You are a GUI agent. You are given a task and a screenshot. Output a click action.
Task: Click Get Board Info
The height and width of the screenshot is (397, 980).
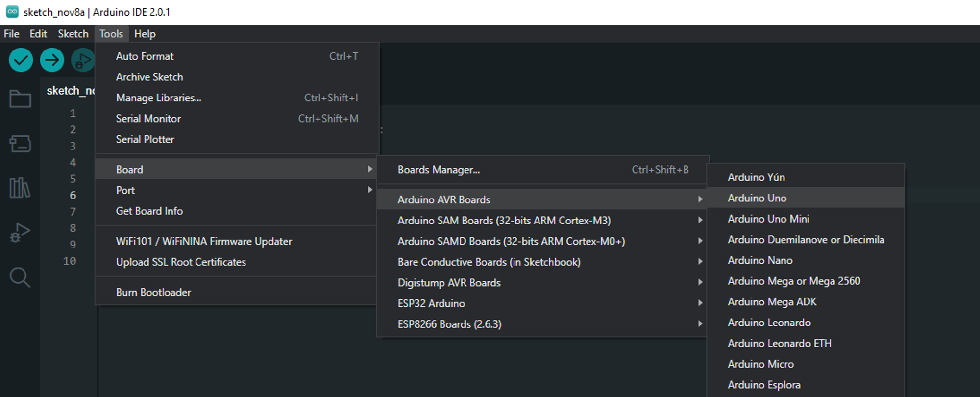pos(149,211)
